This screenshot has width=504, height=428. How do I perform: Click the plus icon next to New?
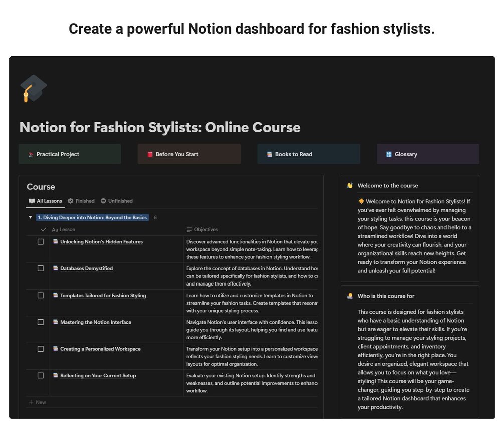coord(31,402)
